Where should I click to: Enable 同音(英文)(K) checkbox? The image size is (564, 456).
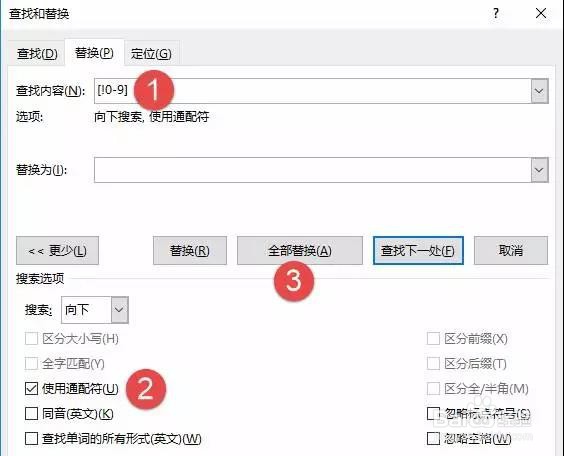pyautogui.click(x=31, y=414)
